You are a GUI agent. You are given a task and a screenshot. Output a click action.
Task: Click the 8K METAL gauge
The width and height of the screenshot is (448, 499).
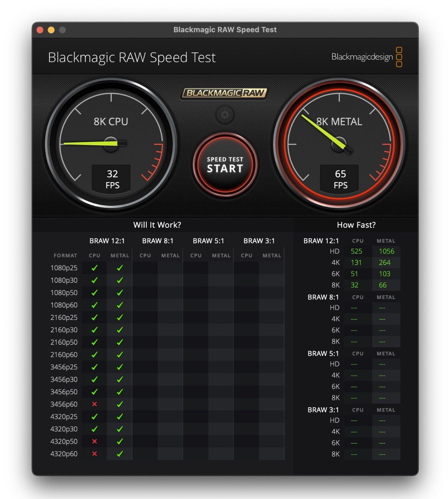tap(339, 143)
